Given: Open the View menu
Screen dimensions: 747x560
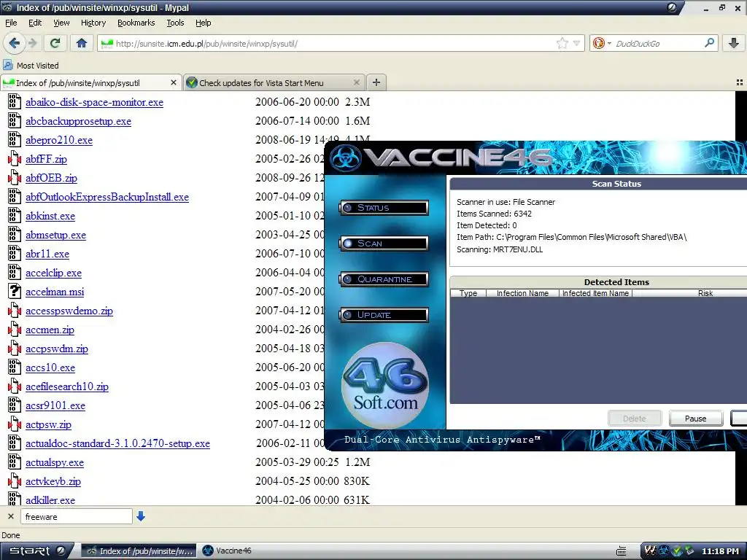Looking at the screenshot, I should click(61, 23).
